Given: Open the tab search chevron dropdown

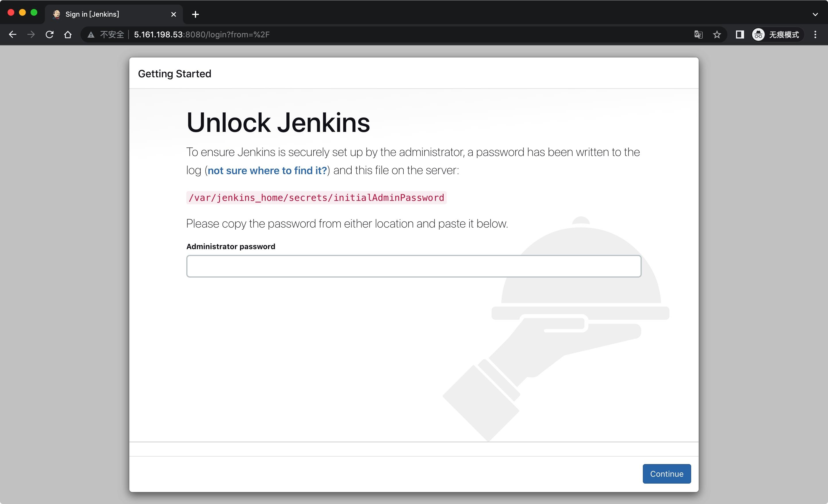Looking at the screenshot, I should pyautogui.click(x=815, y=14).
